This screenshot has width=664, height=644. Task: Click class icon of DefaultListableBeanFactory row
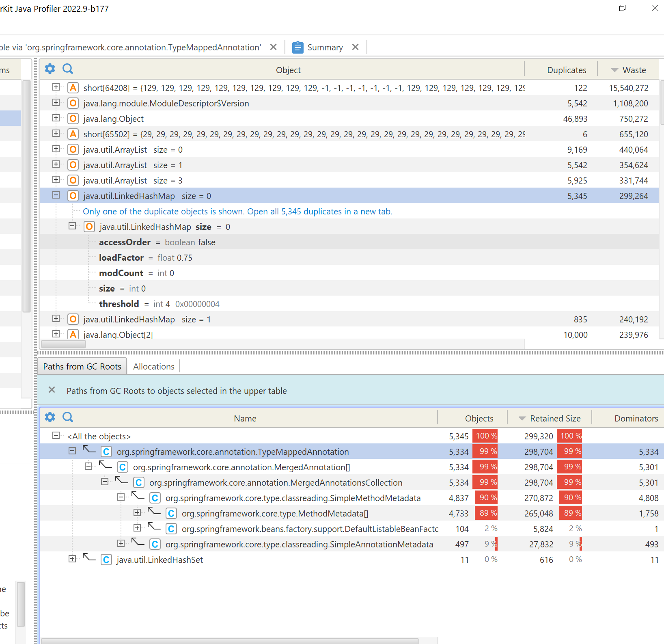click(171, 529)
